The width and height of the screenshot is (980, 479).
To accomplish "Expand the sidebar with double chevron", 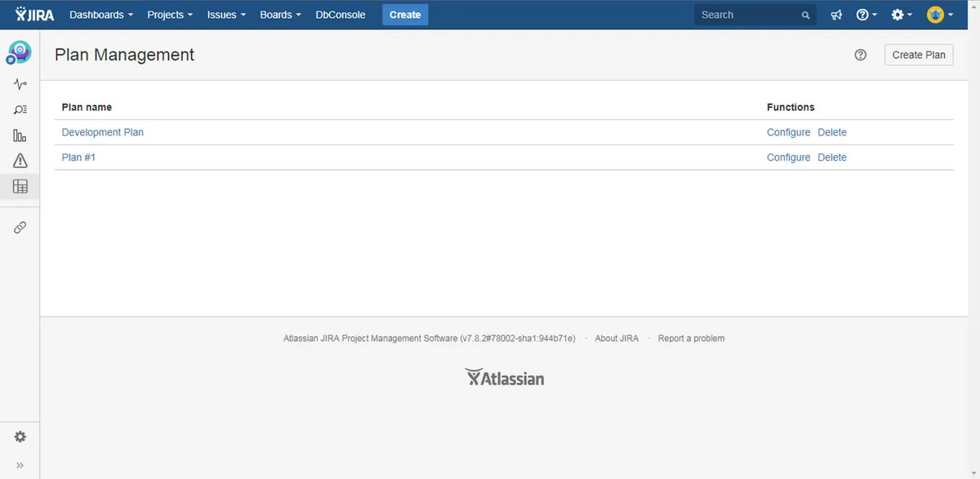I will [20, 465].
